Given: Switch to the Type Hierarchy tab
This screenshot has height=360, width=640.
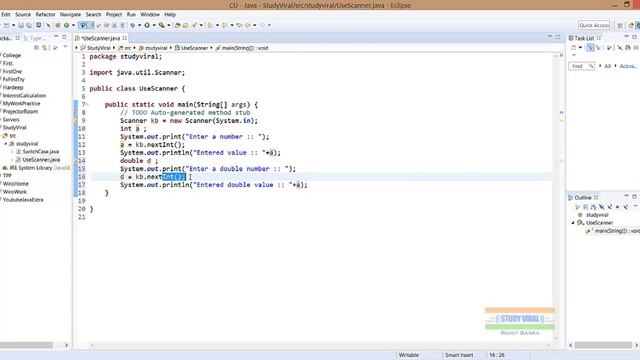Looking at the screenshot, I should [36, 38].
